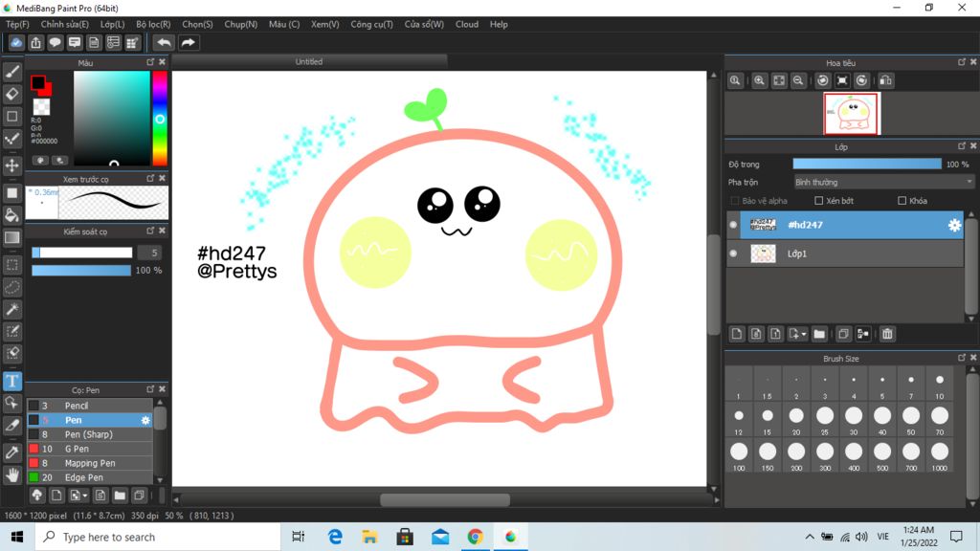Expand the Pha trộn blending mode dropdown
The width and height of the screenshot is (980, 551).
[x=883, y=183]
